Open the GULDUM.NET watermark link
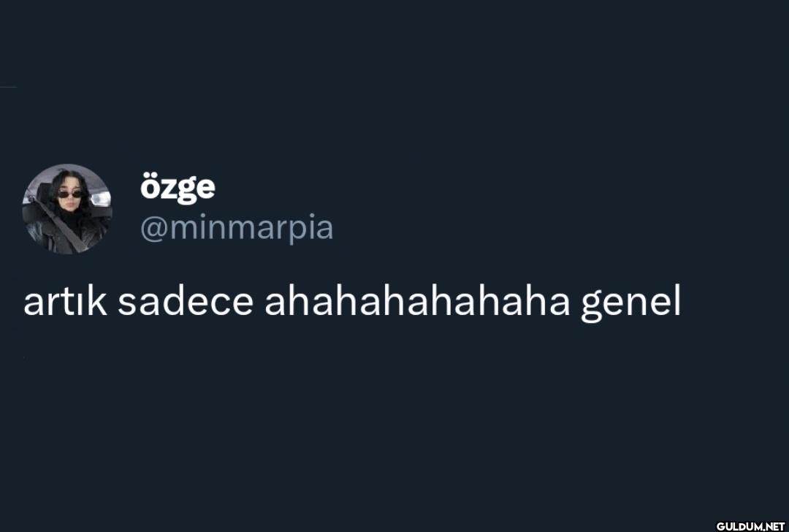The width and height of the screenshot is (789, 532). (750, 526)
